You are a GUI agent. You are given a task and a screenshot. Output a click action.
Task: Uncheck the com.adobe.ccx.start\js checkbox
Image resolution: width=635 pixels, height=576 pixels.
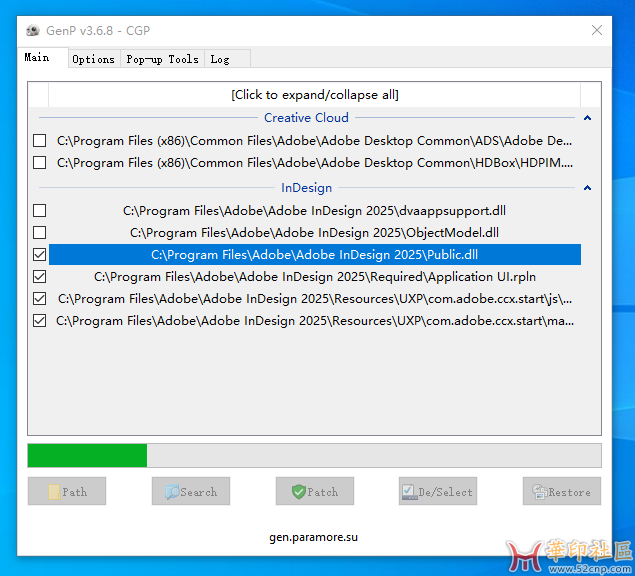point(40,299)
